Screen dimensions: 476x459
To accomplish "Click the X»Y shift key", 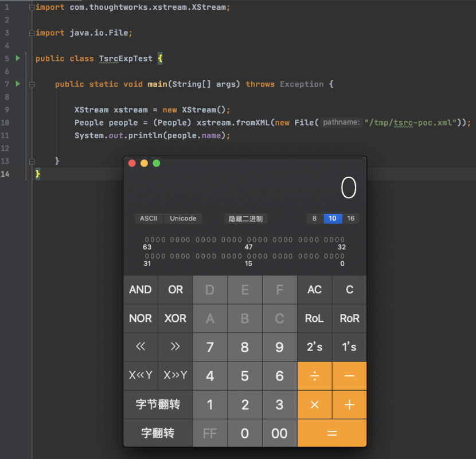I will (175, 375).
